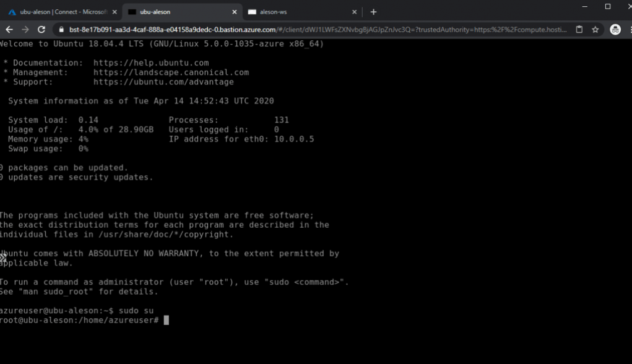Click the 'System load: 0.14' entry
Viewport: 632px width, 364px height.
(x=53, y=120)
